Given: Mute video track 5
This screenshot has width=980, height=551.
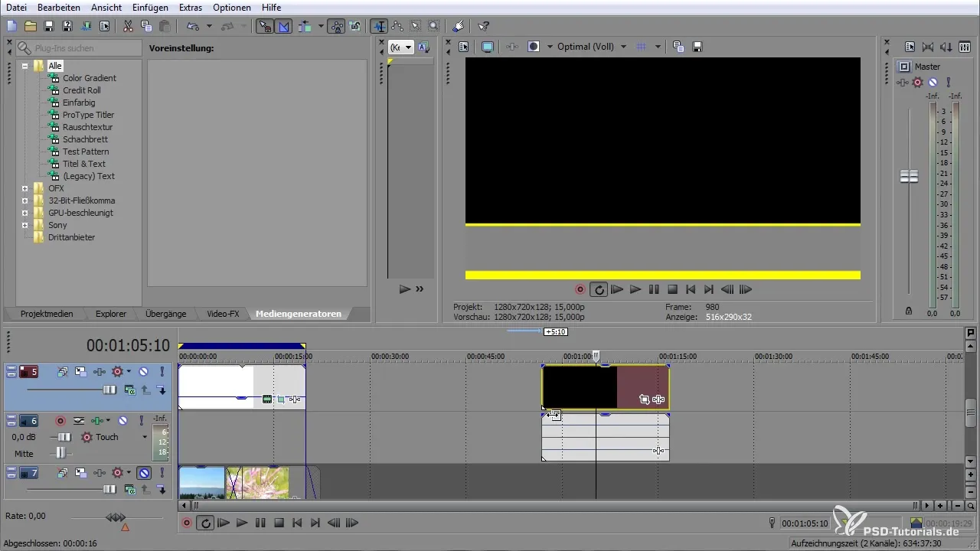Looking at the screenshot, I should pyautogui.click(x=143, y=371).
